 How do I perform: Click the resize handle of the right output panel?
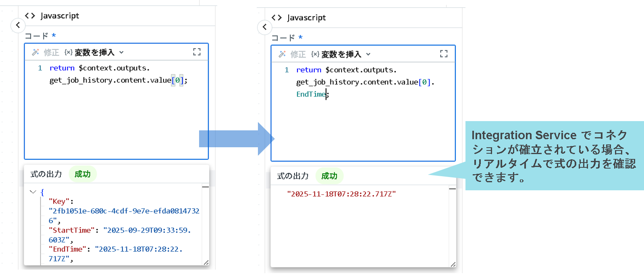coord(453,264)
